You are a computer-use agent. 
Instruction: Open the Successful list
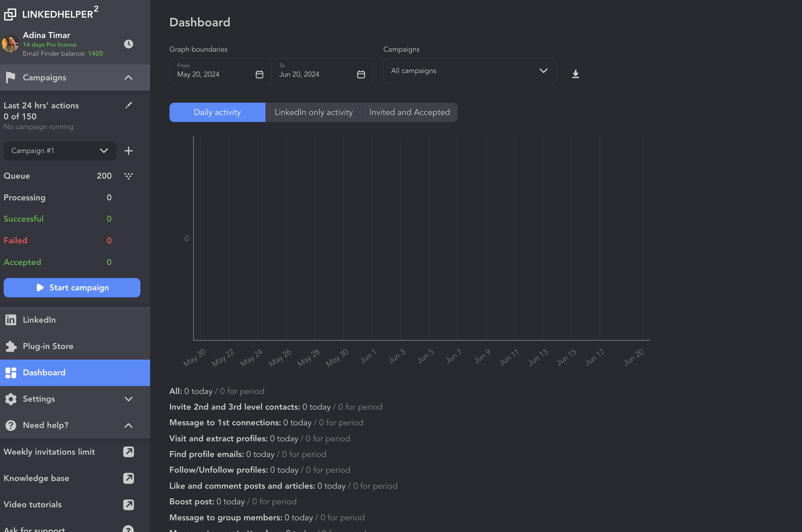pos(58,219)
